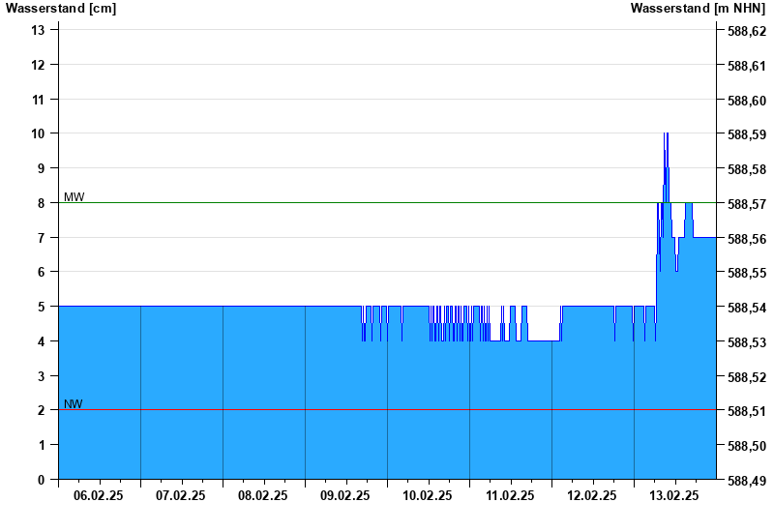774x532 pixels.
Task: Click the 588,54 value on the right axis
Action: click(746, 308)
